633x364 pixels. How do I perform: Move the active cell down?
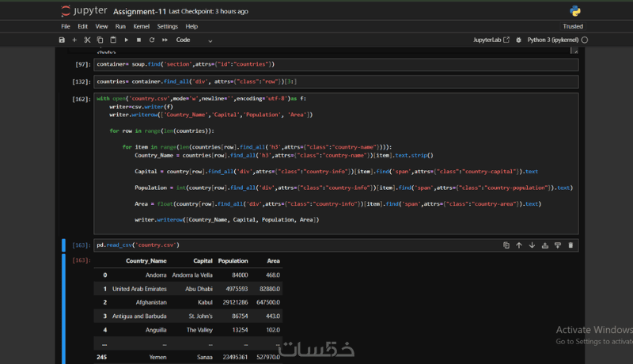coord(532,245)
